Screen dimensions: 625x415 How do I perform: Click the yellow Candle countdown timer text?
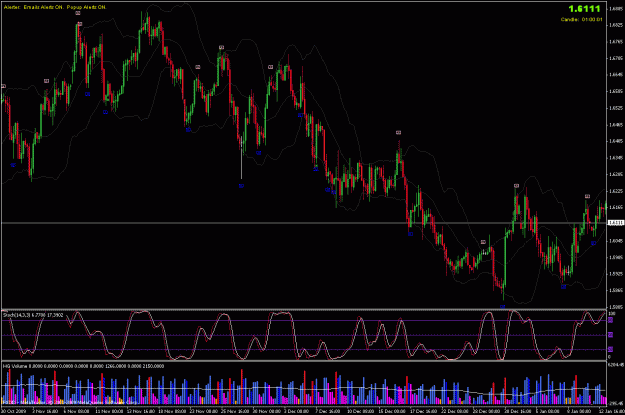(x=582, y=19)
